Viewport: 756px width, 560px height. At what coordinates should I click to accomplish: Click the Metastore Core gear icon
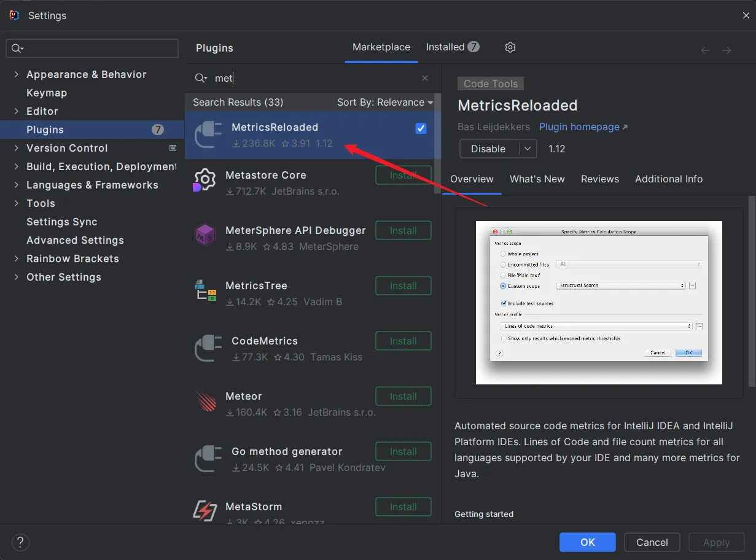click(205, 180)
